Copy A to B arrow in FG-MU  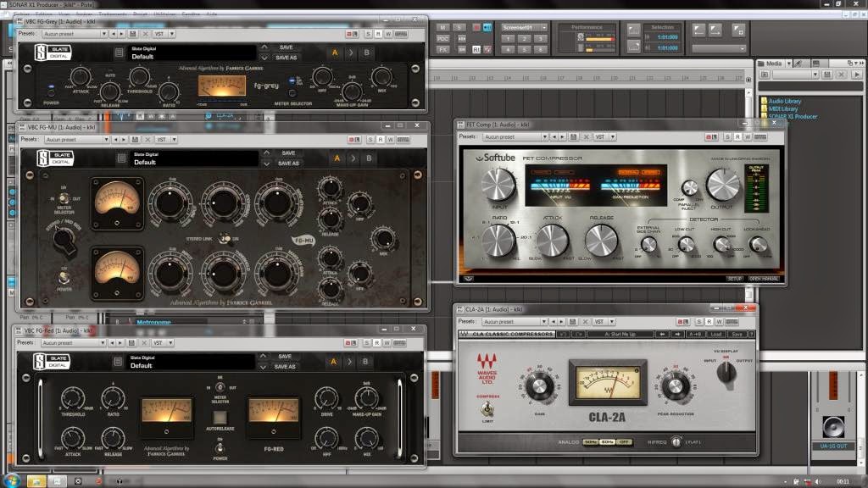(353, 158)
